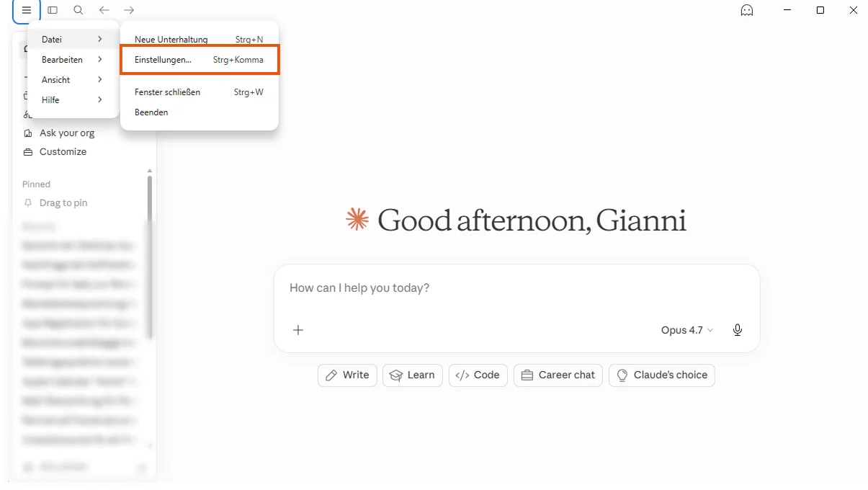This screenshot has width=868, height=490.
Task: Expand arrow next to Ansicht
Action: [100, 80]
